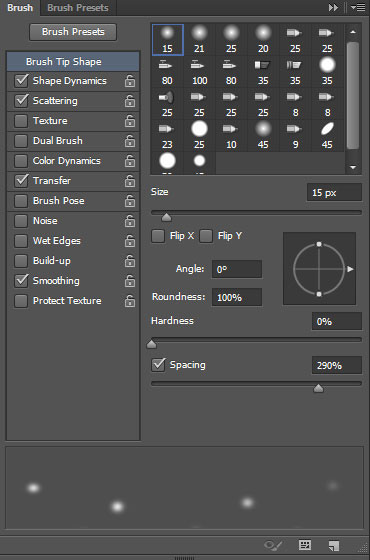Viewport: 370px width, 560px height.
Task: Click the brush list scroll-down arrow
Action: click(x=353, y=167)
